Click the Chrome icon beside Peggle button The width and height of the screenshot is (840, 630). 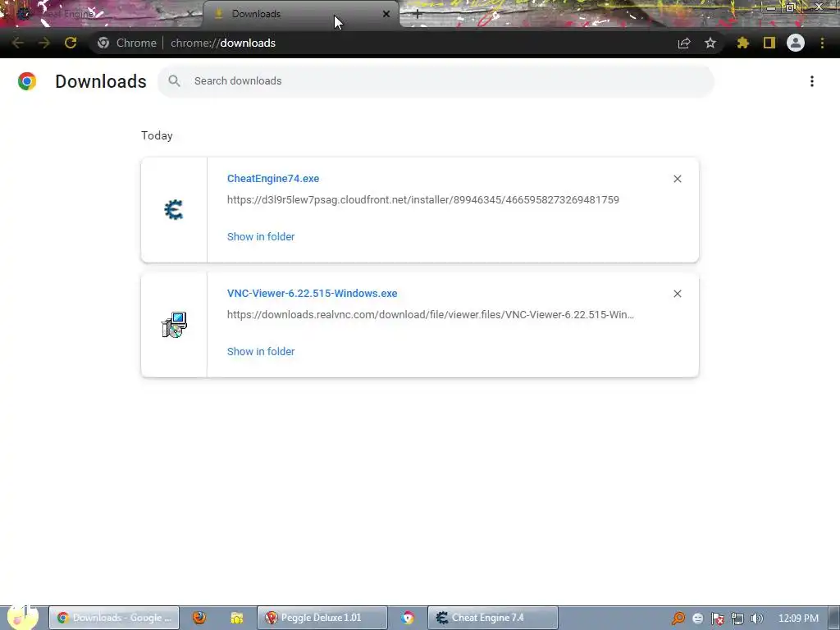(x=407, y=618)
